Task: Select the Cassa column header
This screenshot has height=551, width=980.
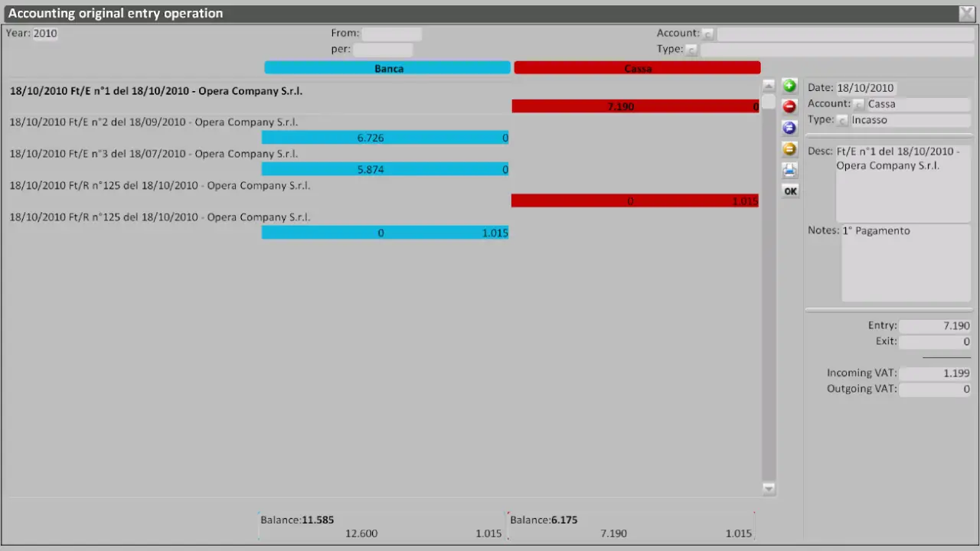Action: [x=637, y=68]
